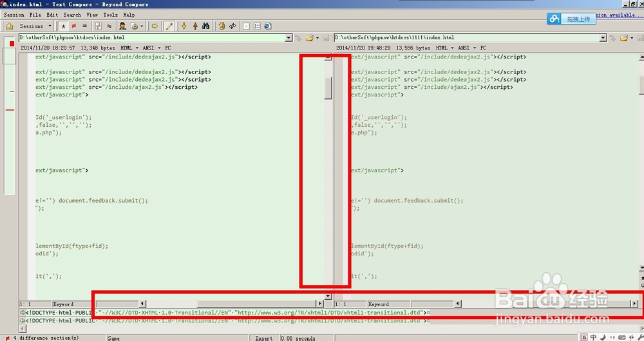Screen dimensions: 644x341
Task: Click left pane Keyword status label
Action: [x=63, y=304]
